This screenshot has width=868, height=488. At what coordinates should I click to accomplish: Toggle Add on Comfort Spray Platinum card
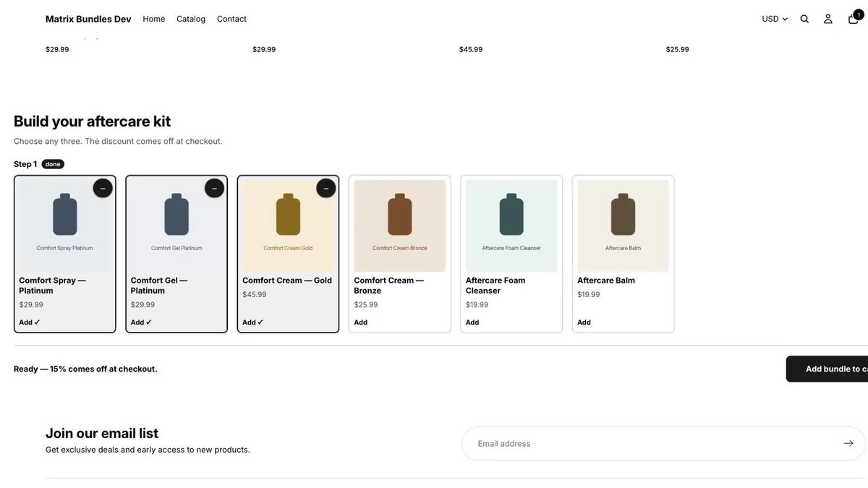tap(30, 322)
